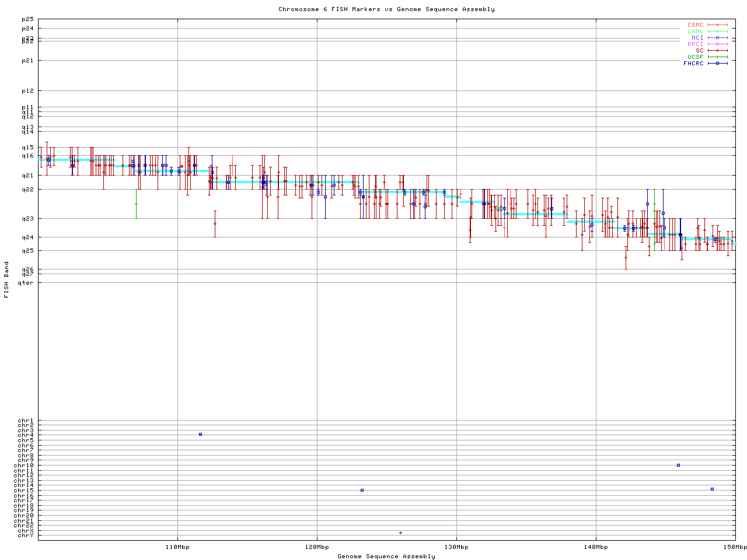Click the 130Mbp x-axis tick label

[x=456, y=547]
